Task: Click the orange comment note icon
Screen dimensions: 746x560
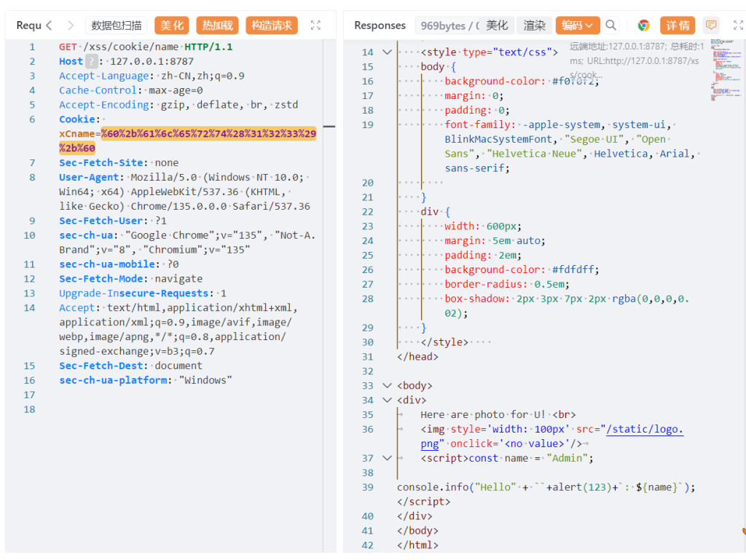Action: click(x=711, y=25)
